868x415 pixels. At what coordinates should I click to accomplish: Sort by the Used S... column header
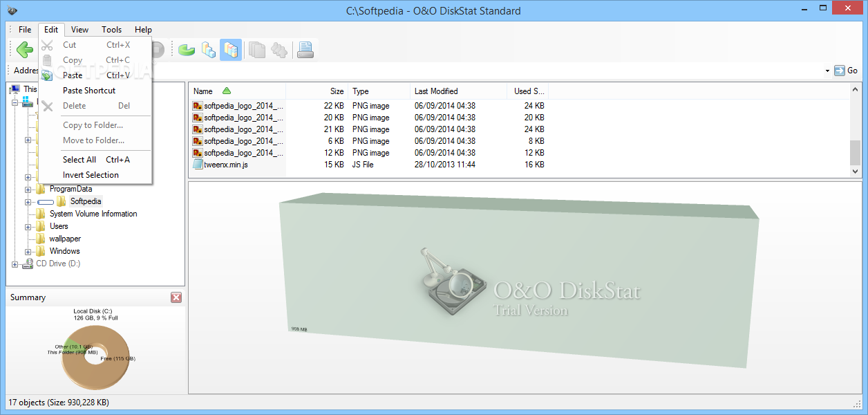coord(528,91)
